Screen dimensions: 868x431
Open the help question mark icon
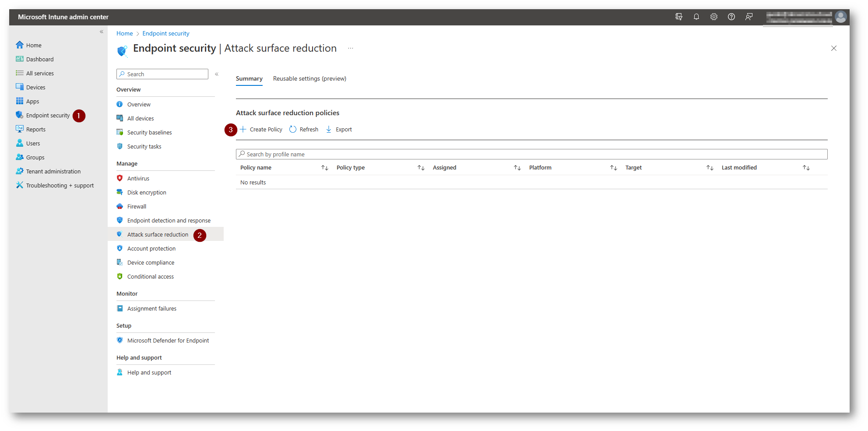tap(731, 17)
